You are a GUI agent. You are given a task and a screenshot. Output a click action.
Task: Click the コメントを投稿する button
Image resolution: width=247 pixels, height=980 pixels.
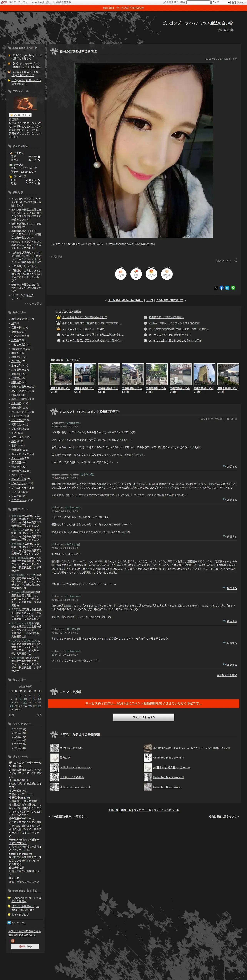click(144, 717)
